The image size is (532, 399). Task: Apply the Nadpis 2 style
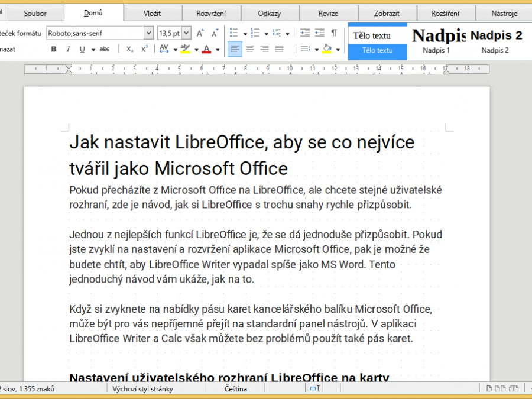click(x=495, y=41)
